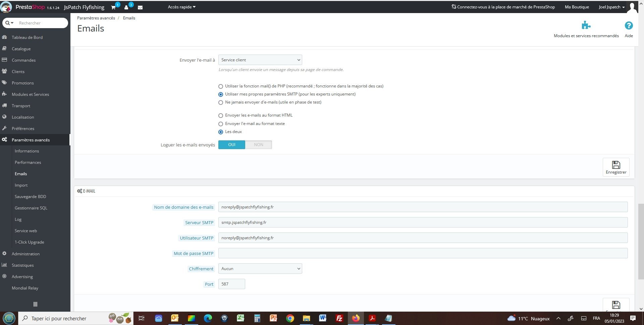Click the Paramètres avancés sidebar item
The image size is (644, 325).
(x=35, y=140)
